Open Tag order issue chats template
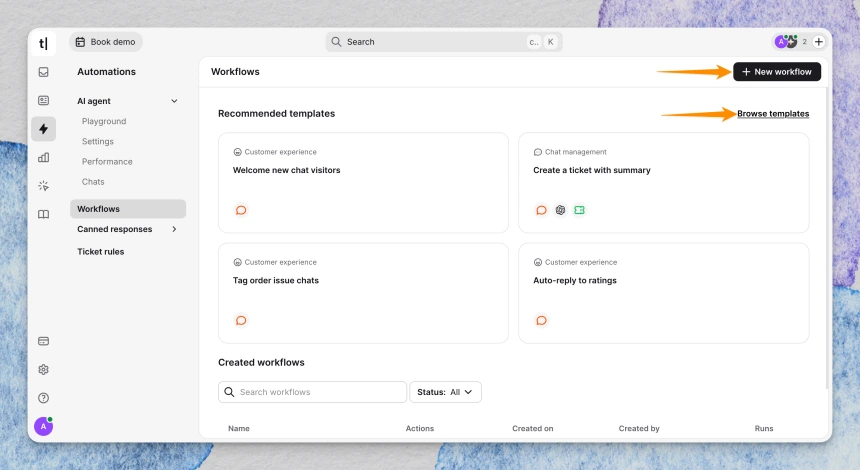860x470 pixels. point(363,293)
